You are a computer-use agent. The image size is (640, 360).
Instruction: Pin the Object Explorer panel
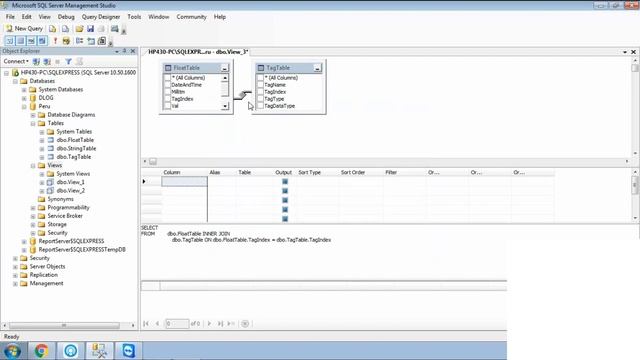125,51
